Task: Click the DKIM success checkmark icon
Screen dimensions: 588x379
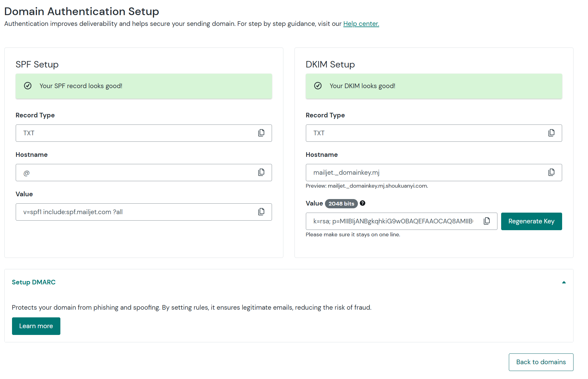Action: pos(318,86)
